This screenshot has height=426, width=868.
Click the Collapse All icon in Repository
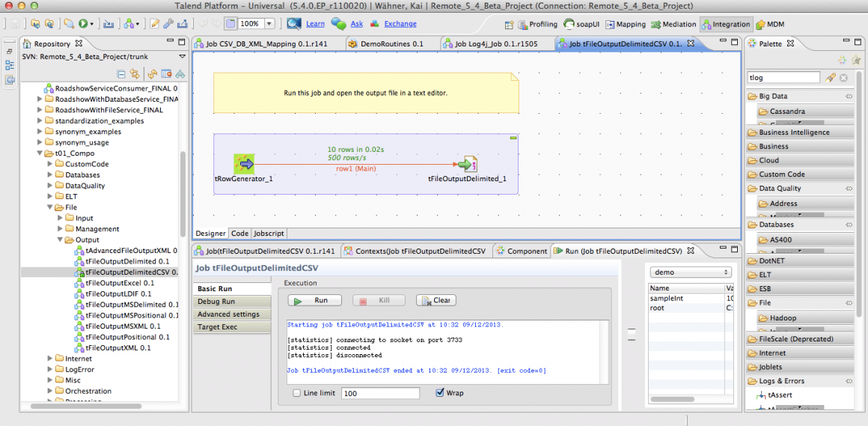pyautogui.click(x=121, y=73)
